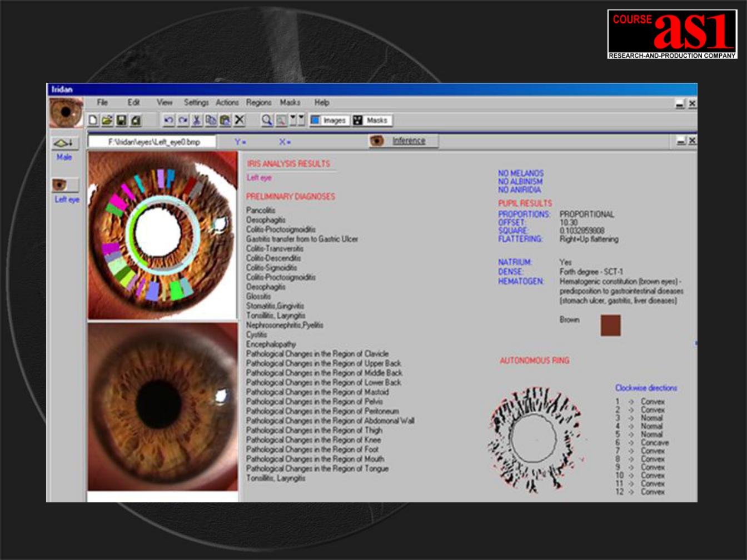Undo the last action
The image size is (747, 560).
169,120
